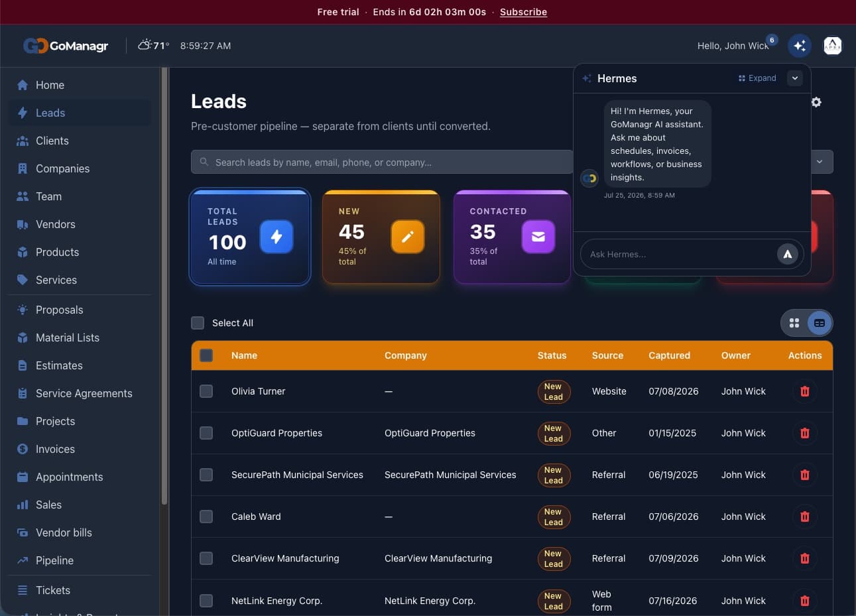
Task: Select the NetLink Energy Corp. row checkbox
Action: pyautogui.click(x=206, y=601)
